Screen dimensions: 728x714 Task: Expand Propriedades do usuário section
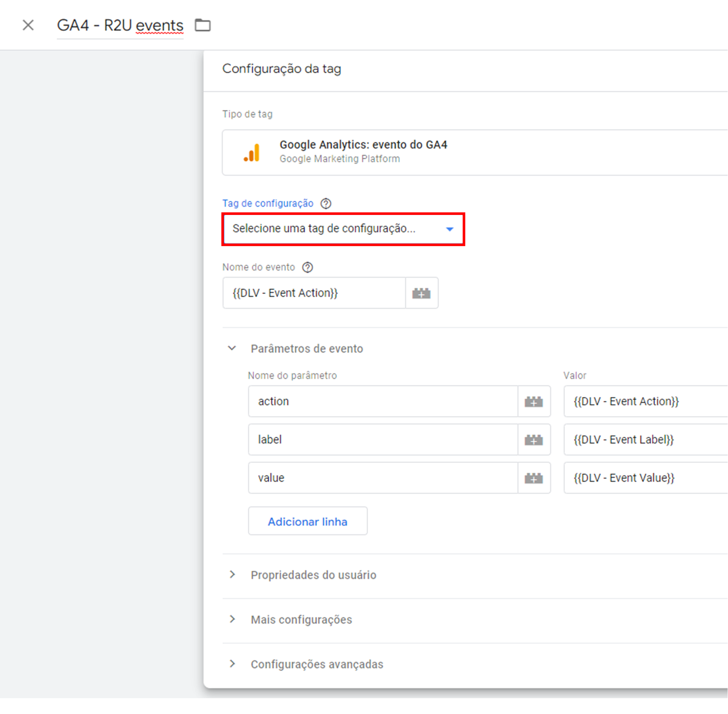pyautogui.click(x=232, y=575)
